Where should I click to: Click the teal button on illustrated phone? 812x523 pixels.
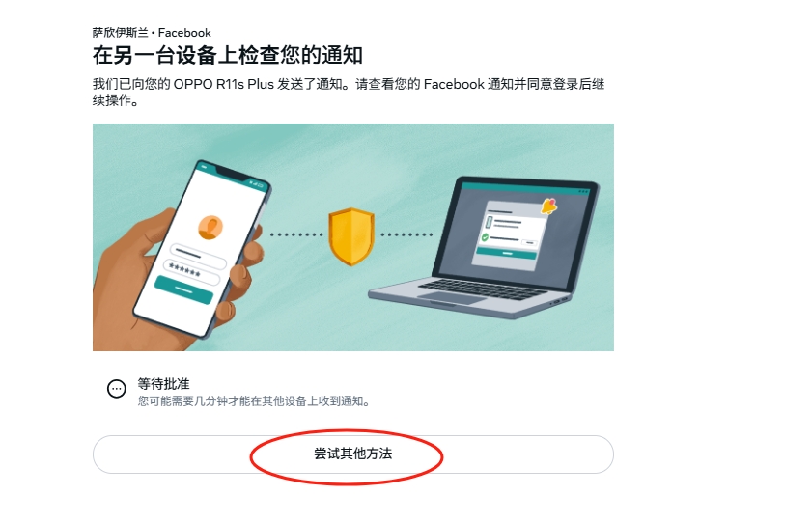(183, 289)
